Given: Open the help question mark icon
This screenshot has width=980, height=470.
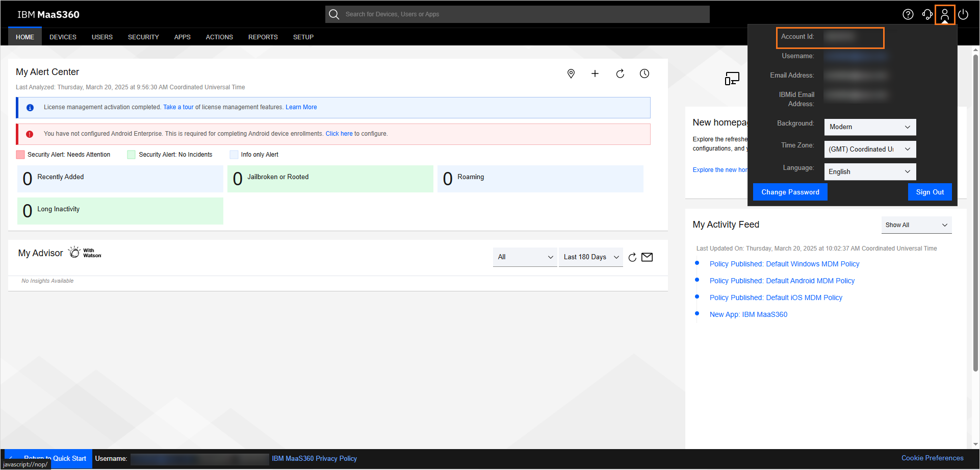Looking at the screenshot, I should (908, 14).
